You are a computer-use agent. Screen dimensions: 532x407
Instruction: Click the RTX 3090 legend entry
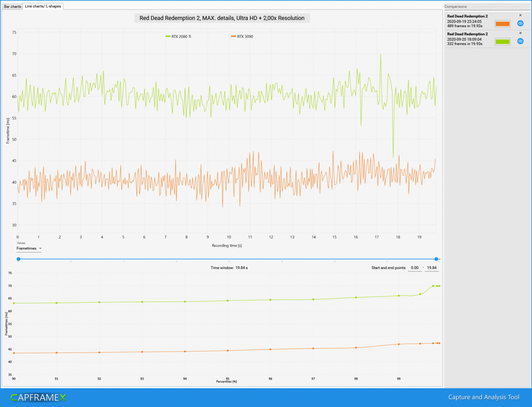[x=241, y=37]
